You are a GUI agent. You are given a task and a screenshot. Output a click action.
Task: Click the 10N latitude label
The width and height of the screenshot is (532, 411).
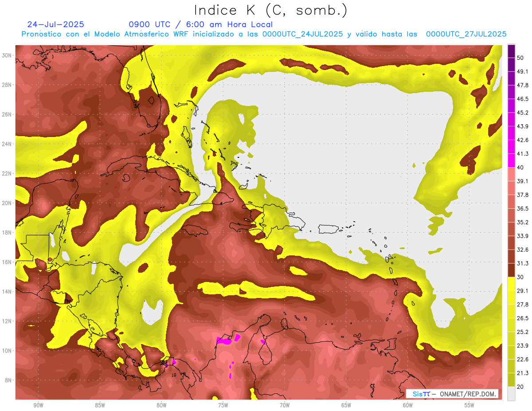(7, 351)
